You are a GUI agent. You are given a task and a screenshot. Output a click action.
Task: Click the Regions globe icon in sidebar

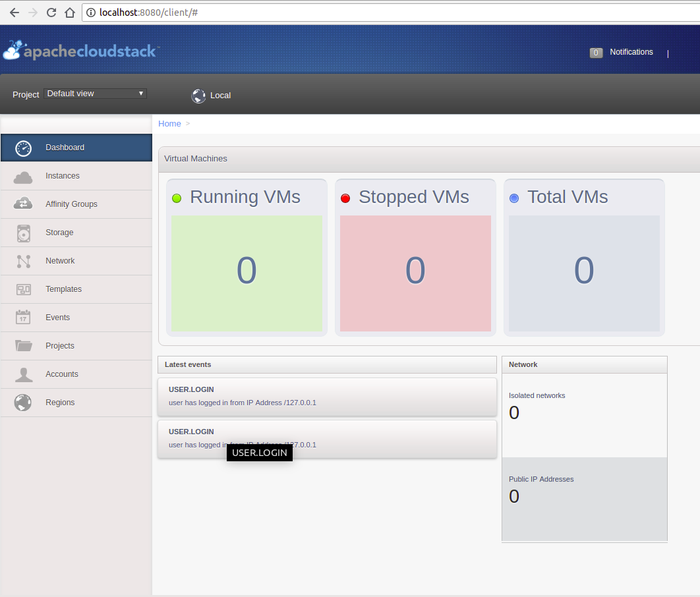(x=23, y=403)
